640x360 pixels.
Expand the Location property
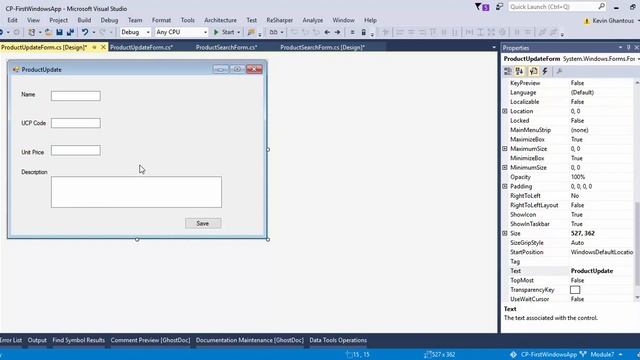[x=505, y=111]
